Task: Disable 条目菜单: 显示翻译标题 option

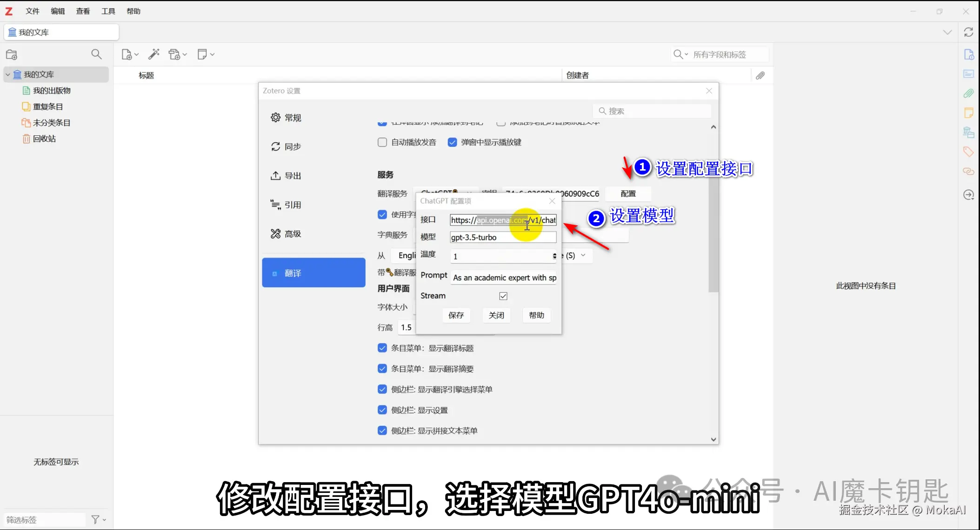Action: pyautogui.click(x=382, y=348)
